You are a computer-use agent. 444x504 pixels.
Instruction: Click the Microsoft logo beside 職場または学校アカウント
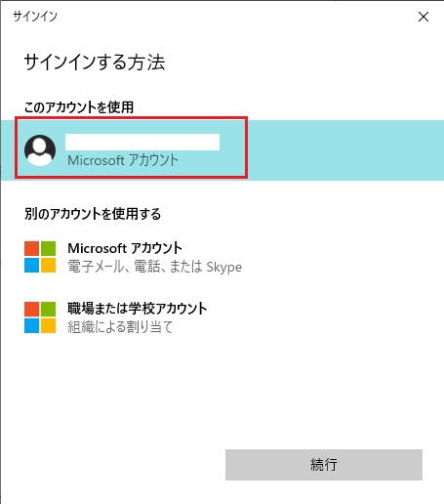click(40, 317)
